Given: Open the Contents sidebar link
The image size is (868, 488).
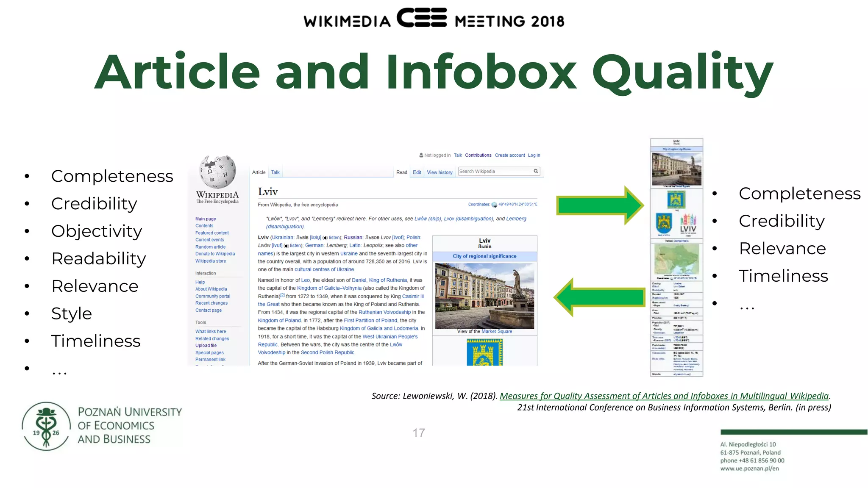Looking at the screenshot, I should [204, 226].
